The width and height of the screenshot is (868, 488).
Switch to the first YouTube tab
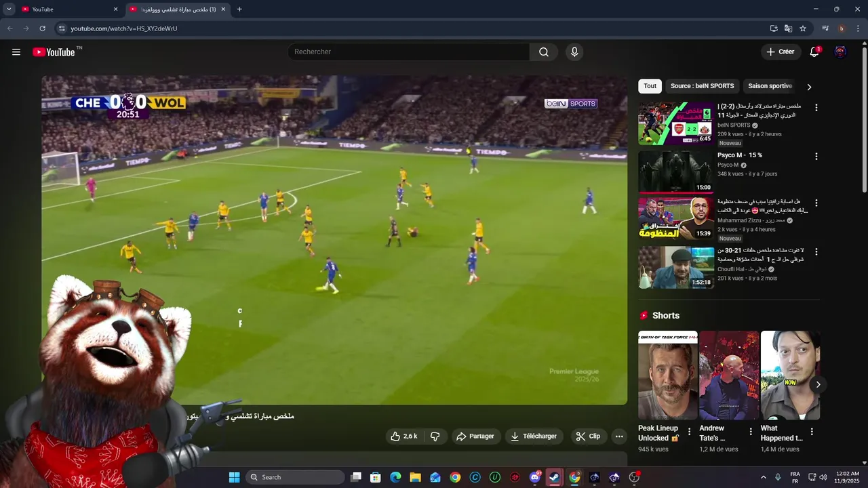coord(68,9)
